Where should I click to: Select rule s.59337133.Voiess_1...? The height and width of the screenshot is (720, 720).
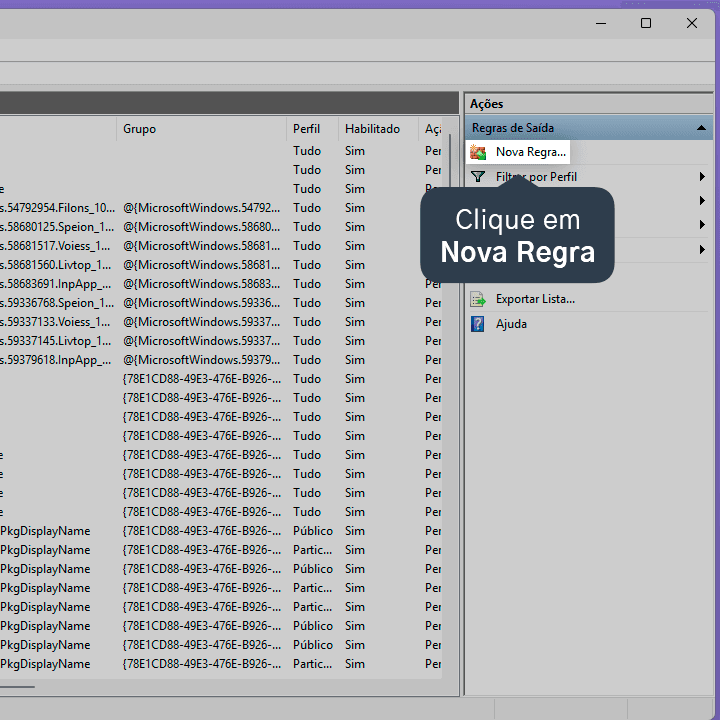(x=55, y=322)
